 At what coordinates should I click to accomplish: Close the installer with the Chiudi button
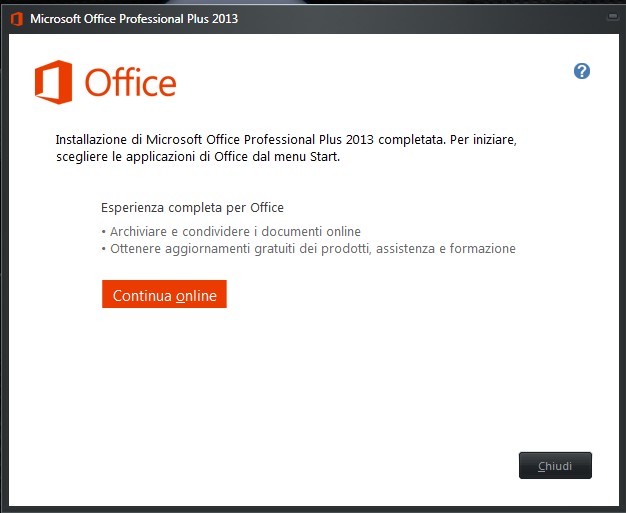[555, 465]
